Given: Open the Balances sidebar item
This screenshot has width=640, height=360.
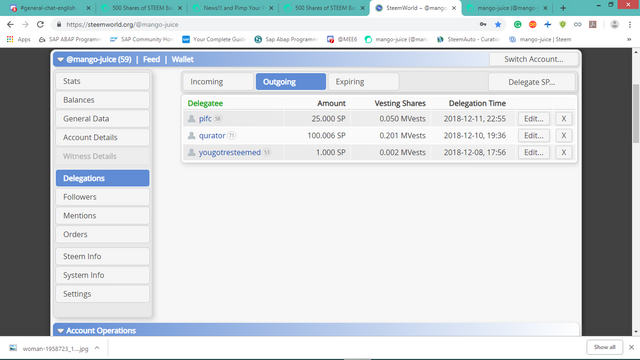Looking at the screenshot, I should 102,100.
